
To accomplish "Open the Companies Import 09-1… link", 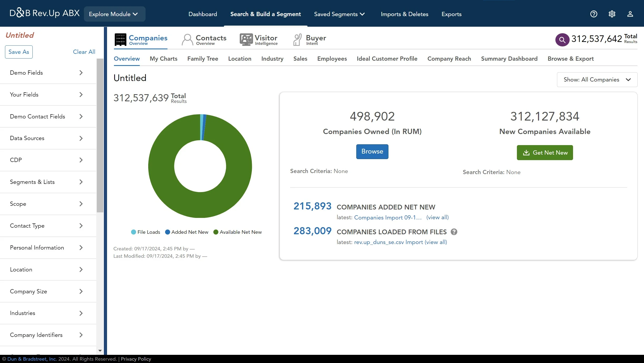I will point(388,217).
